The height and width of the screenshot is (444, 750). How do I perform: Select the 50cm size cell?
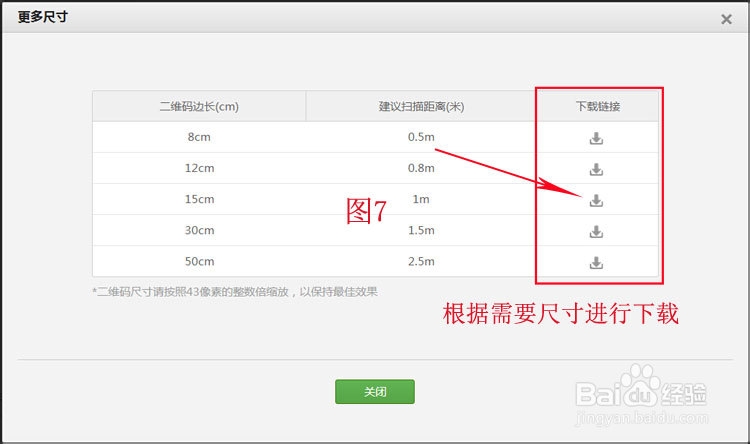coord(199,261)
